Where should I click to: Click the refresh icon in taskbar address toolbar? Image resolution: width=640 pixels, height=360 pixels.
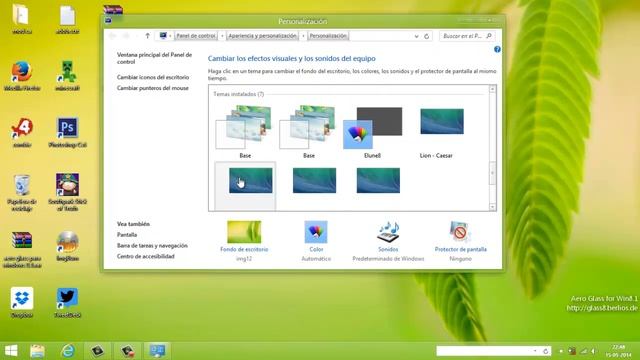(x=546, y=351)
